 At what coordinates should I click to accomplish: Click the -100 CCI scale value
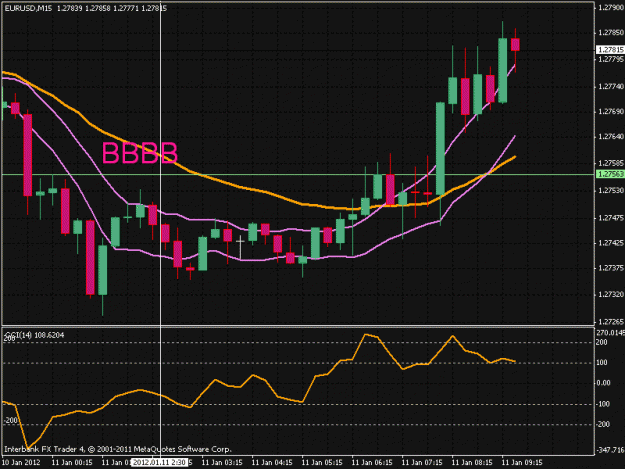tap(602, 404)
